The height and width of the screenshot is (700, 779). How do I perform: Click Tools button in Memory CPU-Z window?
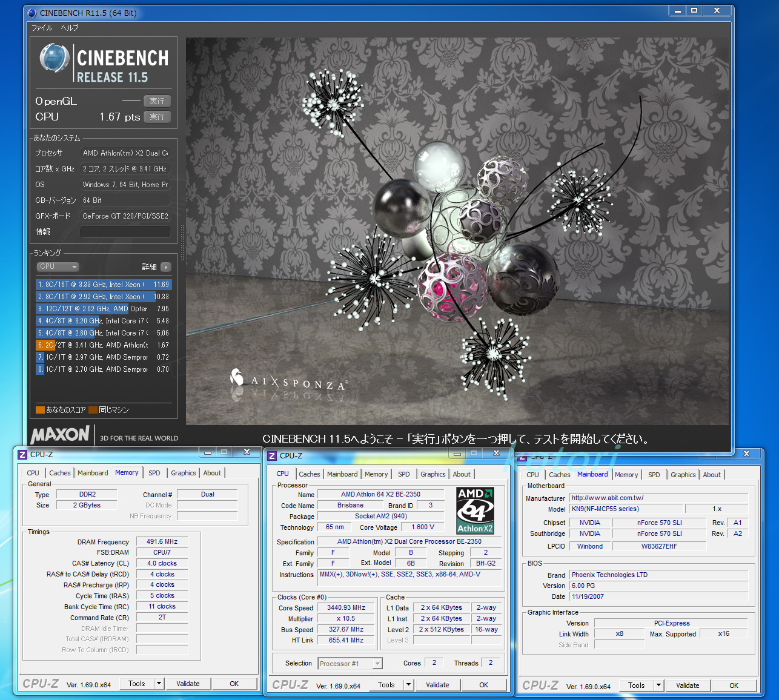click(136, 684)
